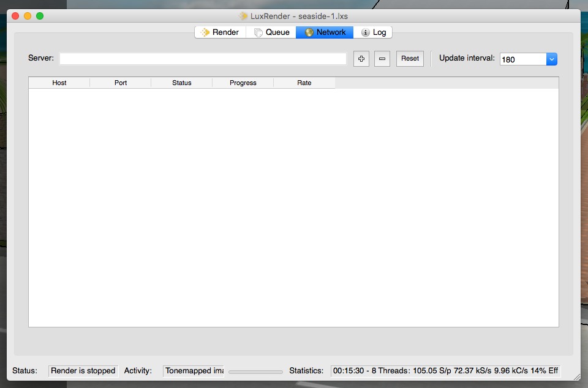Click the Progress column header
Viewport: 588px width, 388px height.
[243, 83]
